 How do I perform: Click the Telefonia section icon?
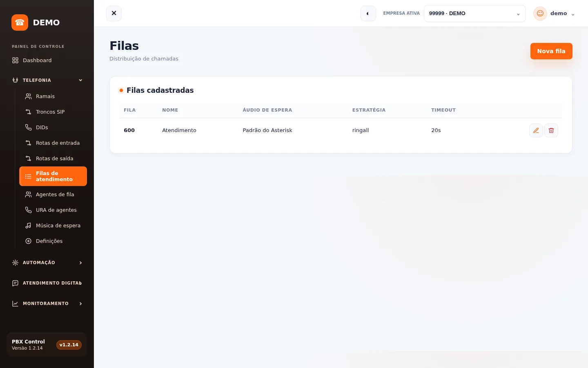[16, 80]
